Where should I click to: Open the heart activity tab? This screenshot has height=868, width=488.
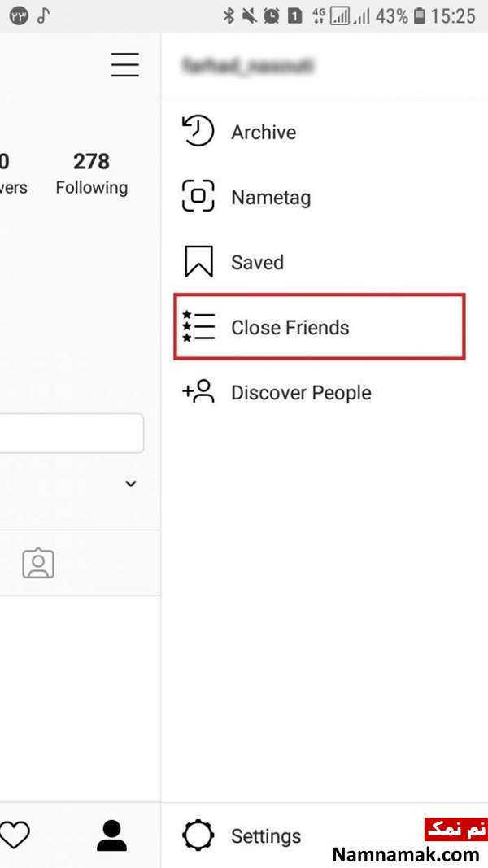click(x=15, y=835)
